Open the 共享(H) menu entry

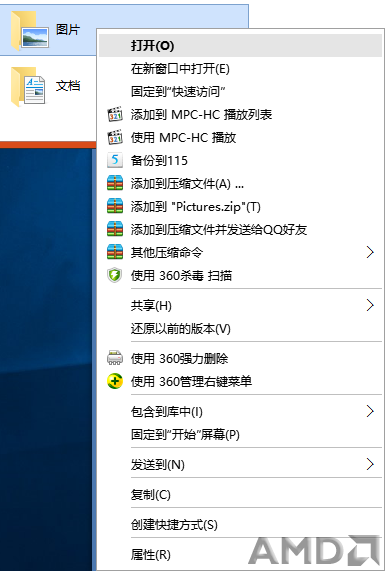click(x=240, y=305)
